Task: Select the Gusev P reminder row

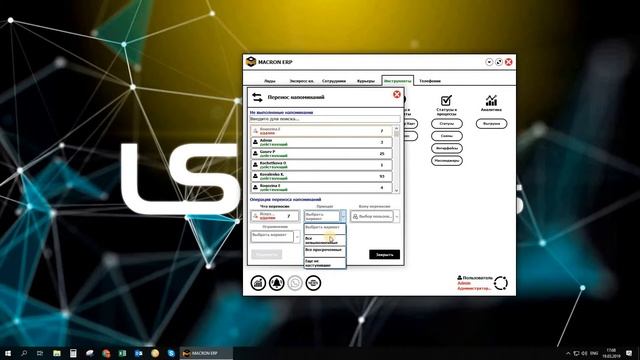Action: (322, 153)
